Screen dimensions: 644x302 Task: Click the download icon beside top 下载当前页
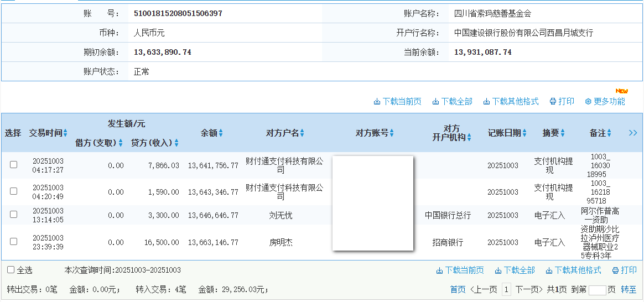point(377,102)
